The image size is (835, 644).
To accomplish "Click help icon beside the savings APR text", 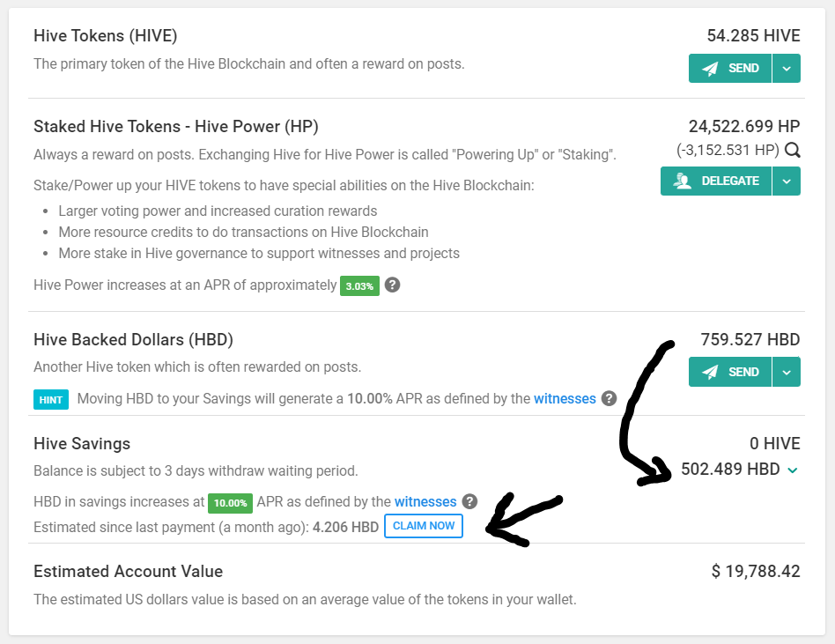I will click(469, 501).
